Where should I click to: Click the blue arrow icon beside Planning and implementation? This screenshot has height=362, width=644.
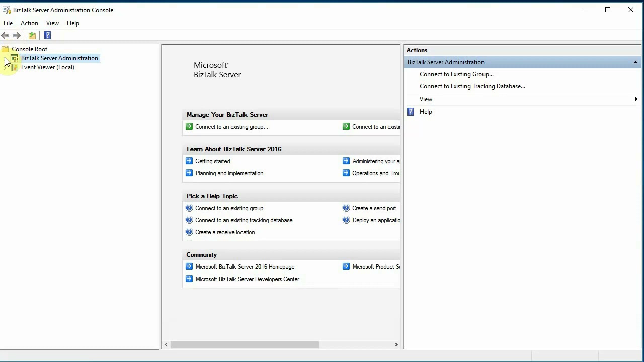[x=189, y=173]
